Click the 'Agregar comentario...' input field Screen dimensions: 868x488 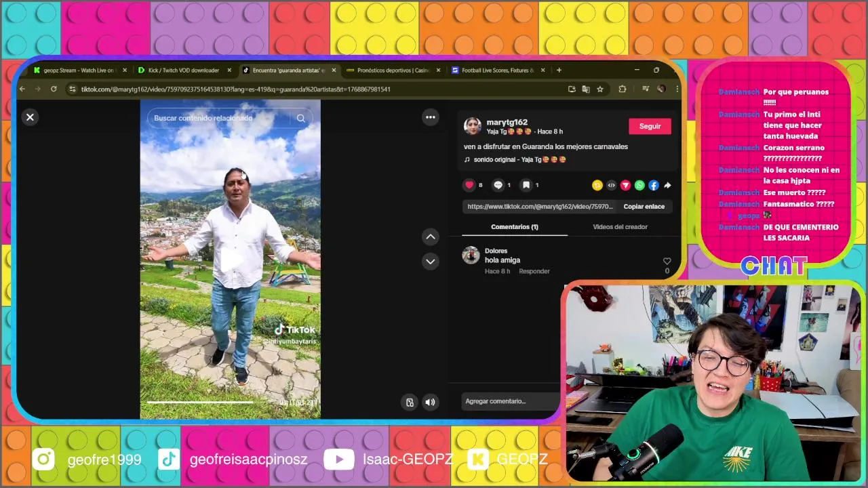510,401
